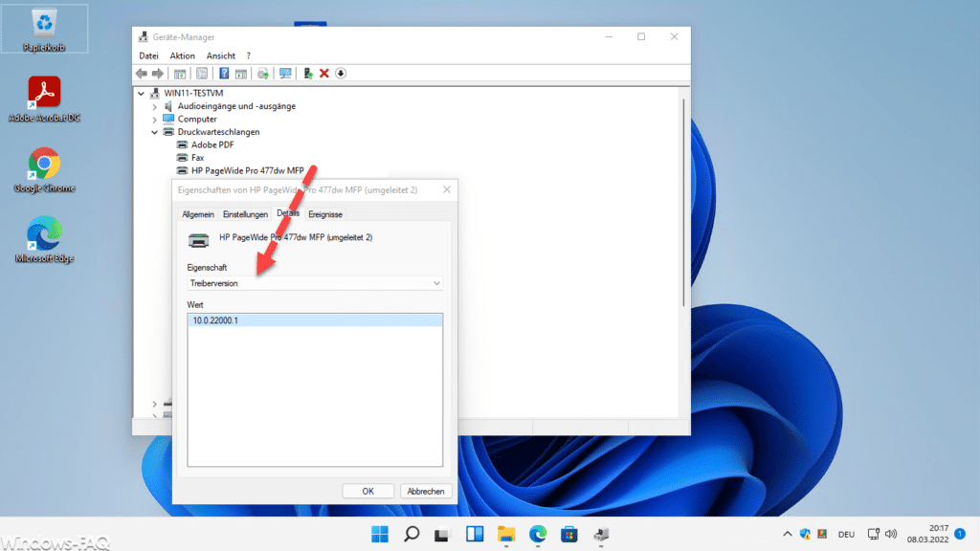Expand Audioeingänge und -ausgänge node
This screenshot has height=551, width=980.
[154, 107]
